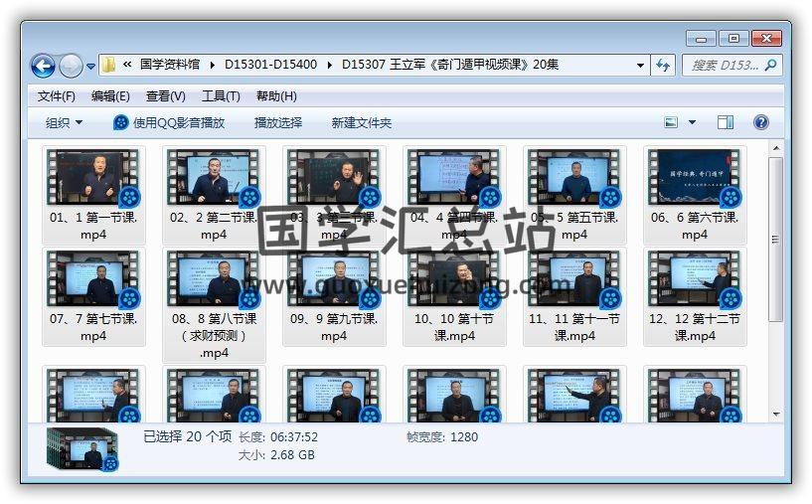Select video thumbnail 01、1 第一节课

pos(93,178)
